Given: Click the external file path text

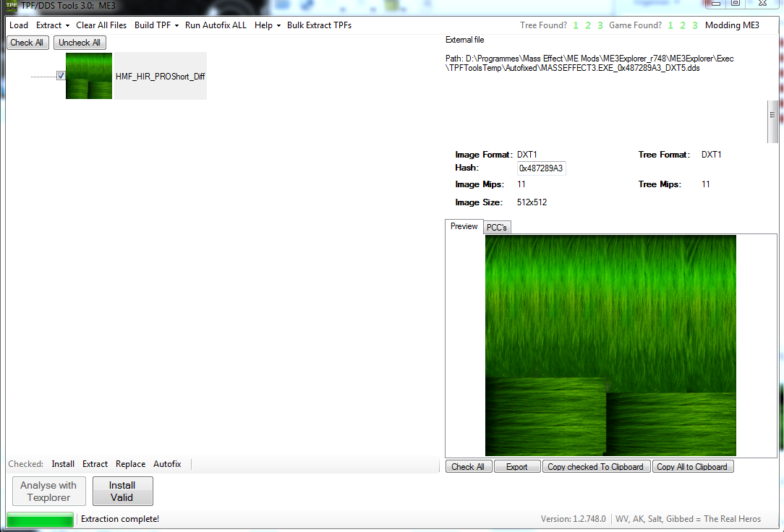Looking at the screenshot, I should [589, 64].
